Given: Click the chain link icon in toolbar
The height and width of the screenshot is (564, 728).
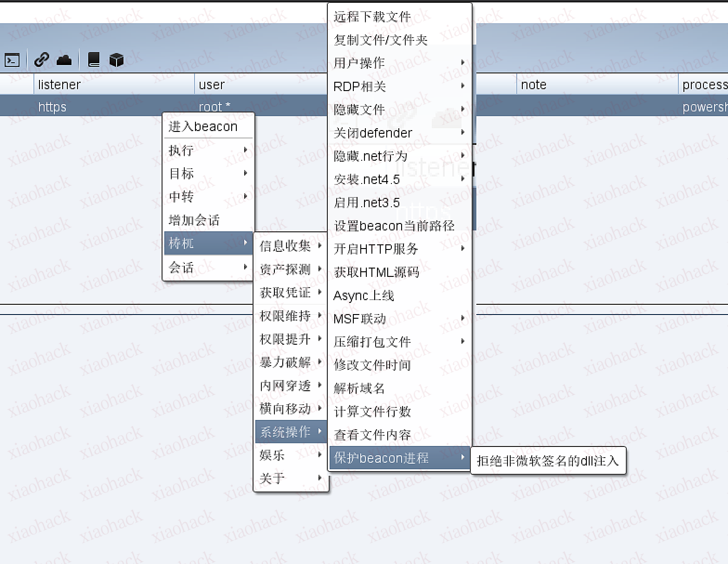Looking at the screenshot, I should pyautogui.click(x=41, y=59).
